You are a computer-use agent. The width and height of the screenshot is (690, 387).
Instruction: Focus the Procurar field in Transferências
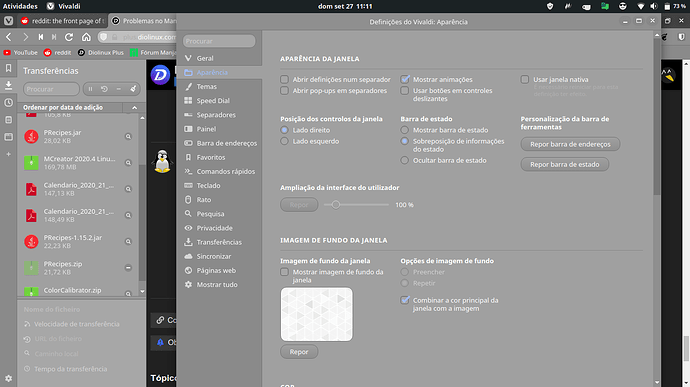(51, 89)
